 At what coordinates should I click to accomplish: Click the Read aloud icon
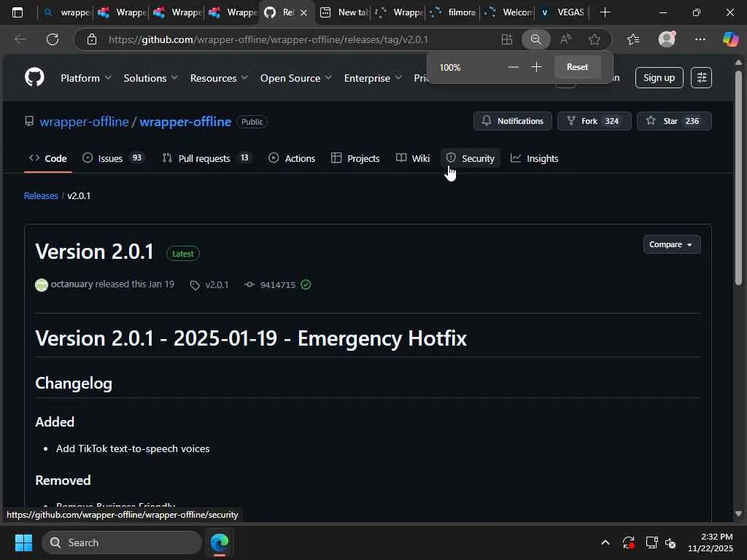coord(565,39)
